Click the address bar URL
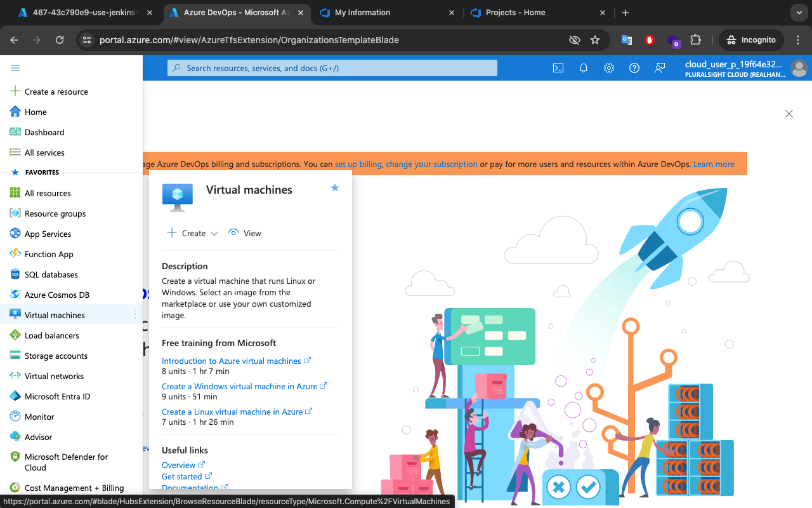This screenshot has height=508, width=812. (249, 40)
